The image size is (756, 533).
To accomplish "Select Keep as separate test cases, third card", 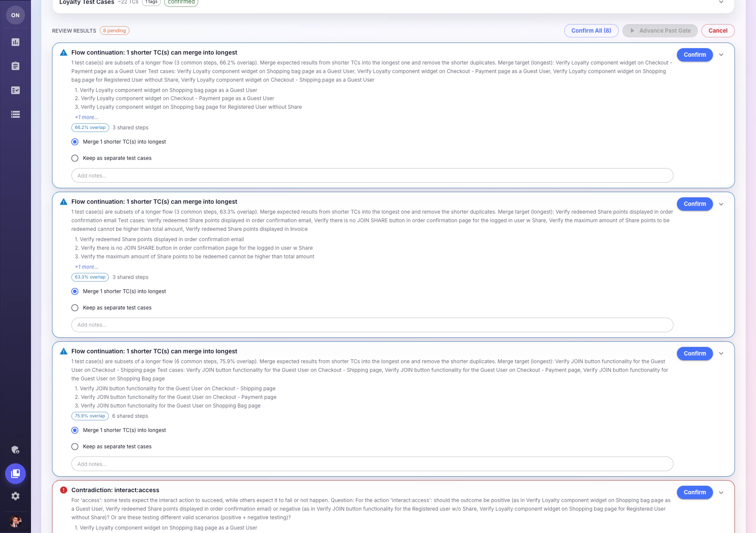I will [75, 447].
